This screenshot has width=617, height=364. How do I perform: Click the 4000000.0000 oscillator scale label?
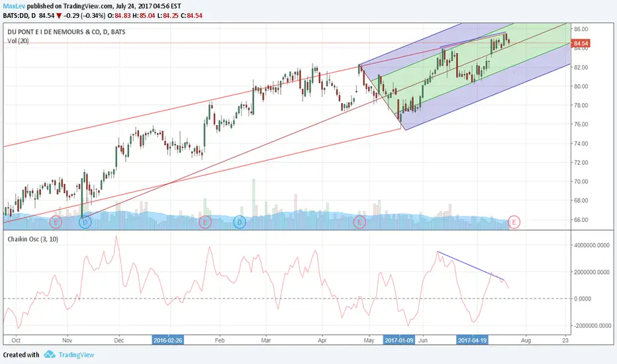pos(593,245)
